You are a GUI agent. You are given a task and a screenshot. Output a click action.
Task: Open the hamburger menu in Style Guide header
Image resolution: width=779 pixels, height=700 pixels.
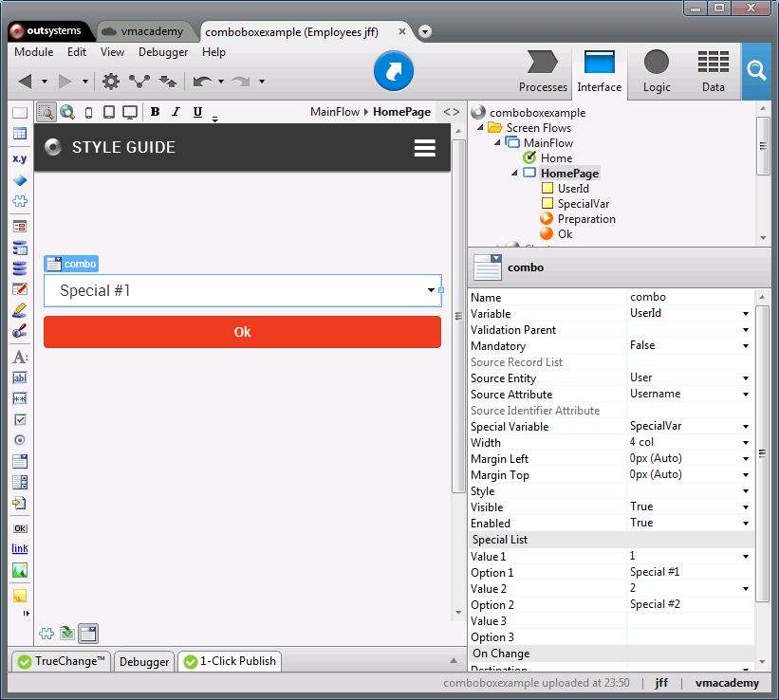(425, 148)
